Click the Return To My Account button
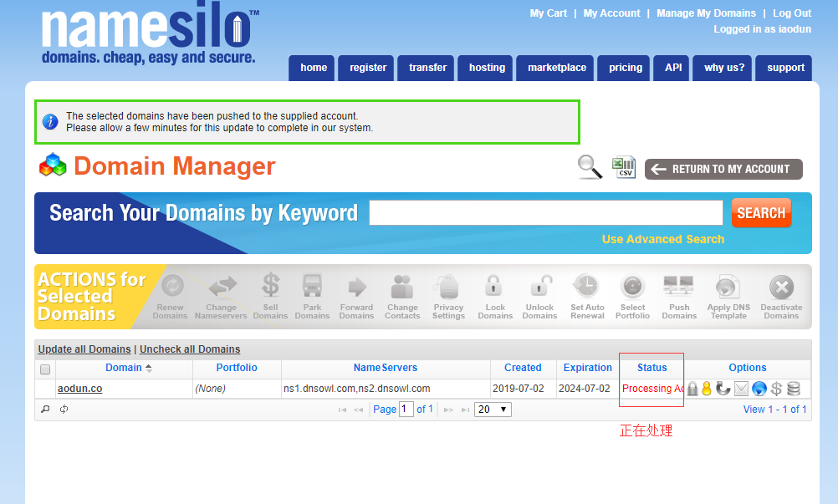Image resolution: width=838 pixels, height=504 pixels. tap(723, 169)
